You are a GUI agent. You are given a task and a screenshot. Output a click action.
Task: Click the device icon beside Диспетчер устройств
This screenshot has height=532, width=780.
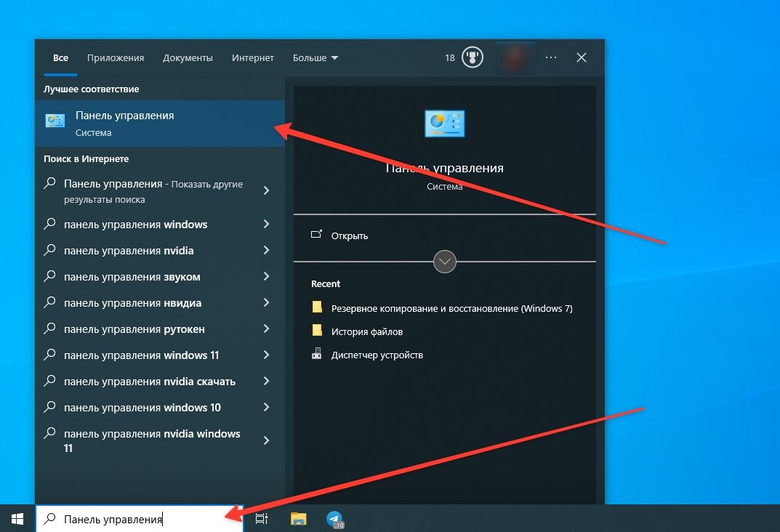pos(316,353)
